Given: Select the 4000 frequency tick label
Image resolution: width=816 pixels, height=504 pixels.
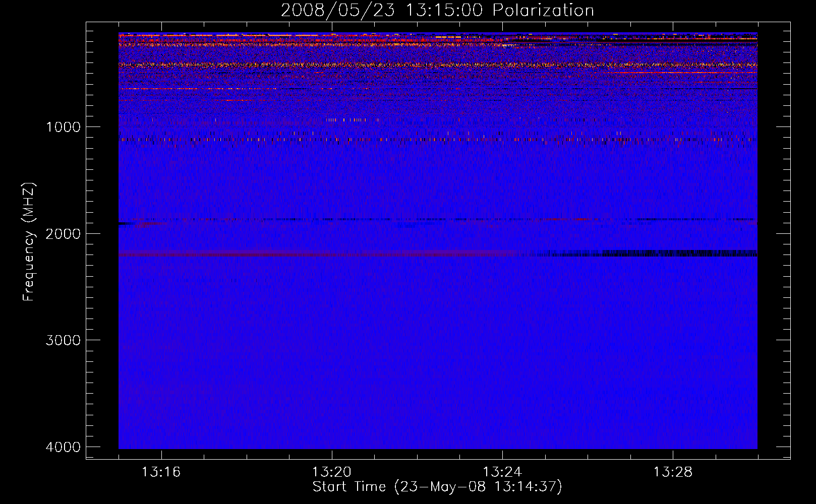Looking at the screenshot, I should (64, 447).
